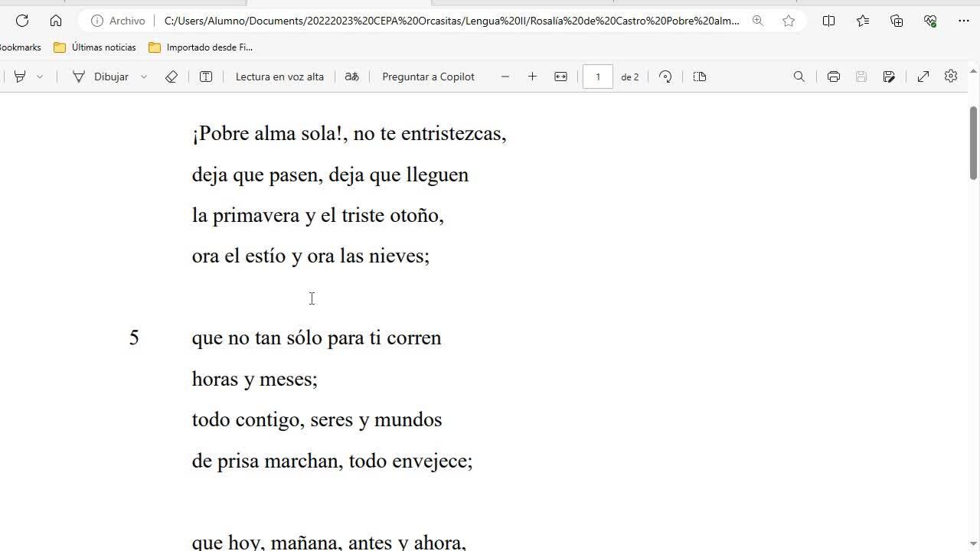This screenshot has width=980, height=551.
Task: Click the vertical scrollbar thumb
Action: 974,143
